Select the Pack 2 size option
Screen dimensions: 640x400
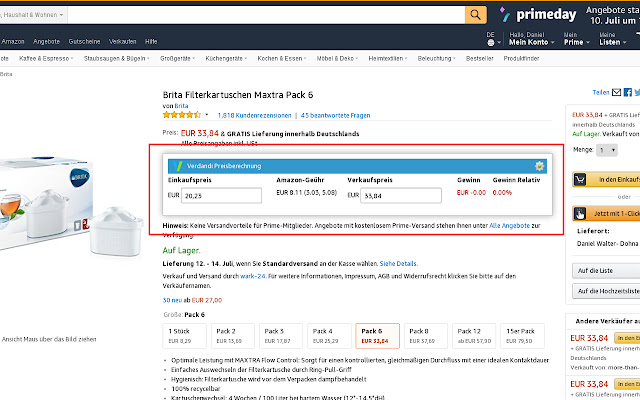pos(233,336)
